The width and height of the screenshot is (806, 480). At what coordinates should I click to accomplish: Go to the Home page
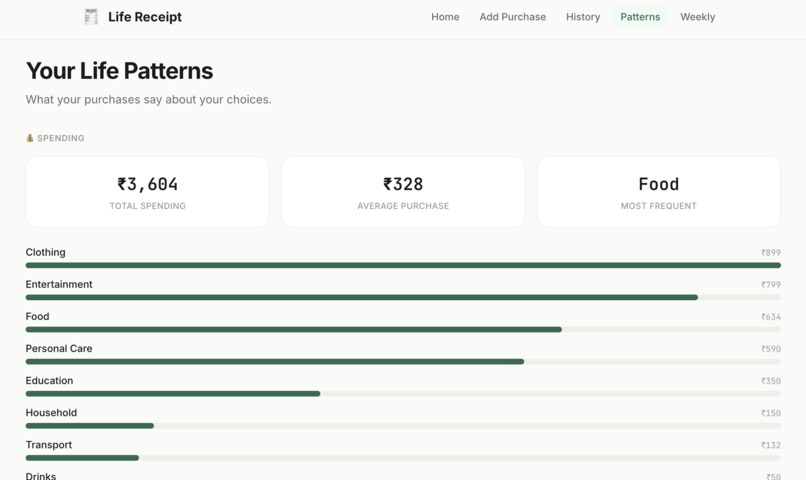point(445,17)
